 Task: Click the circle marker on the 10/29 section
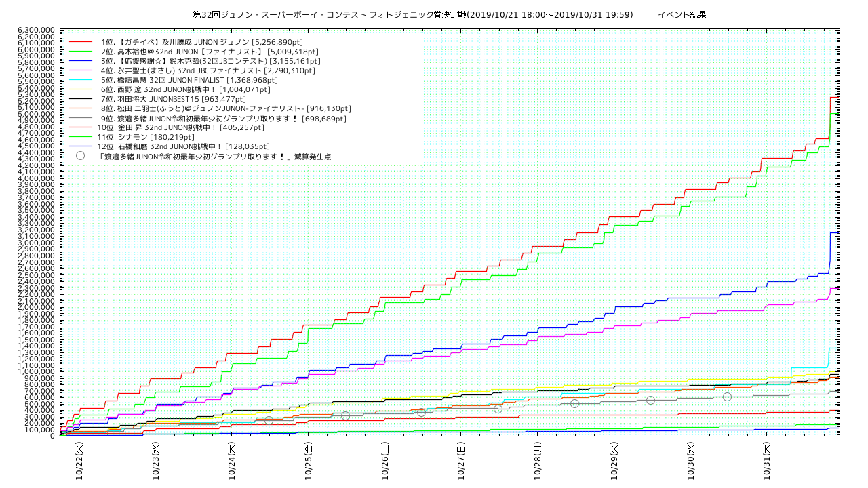tap(650, 400)
